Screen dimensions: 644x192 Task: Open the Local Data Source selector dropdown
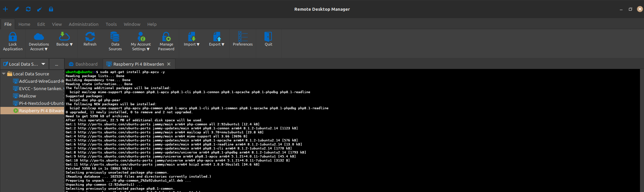click(x=43, y=64)
